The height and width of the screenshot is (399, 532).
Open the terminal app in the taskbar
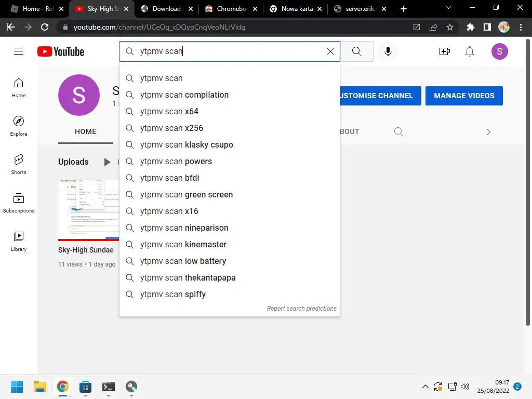pyautogui.click(x=109, y=387)
